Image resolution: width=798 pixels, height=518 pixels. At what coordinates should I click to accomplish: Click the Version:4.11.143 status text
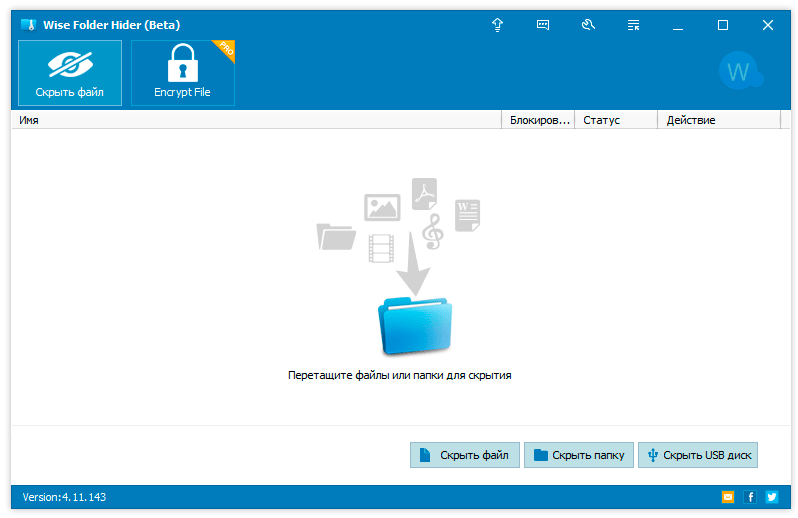point(64,497)
